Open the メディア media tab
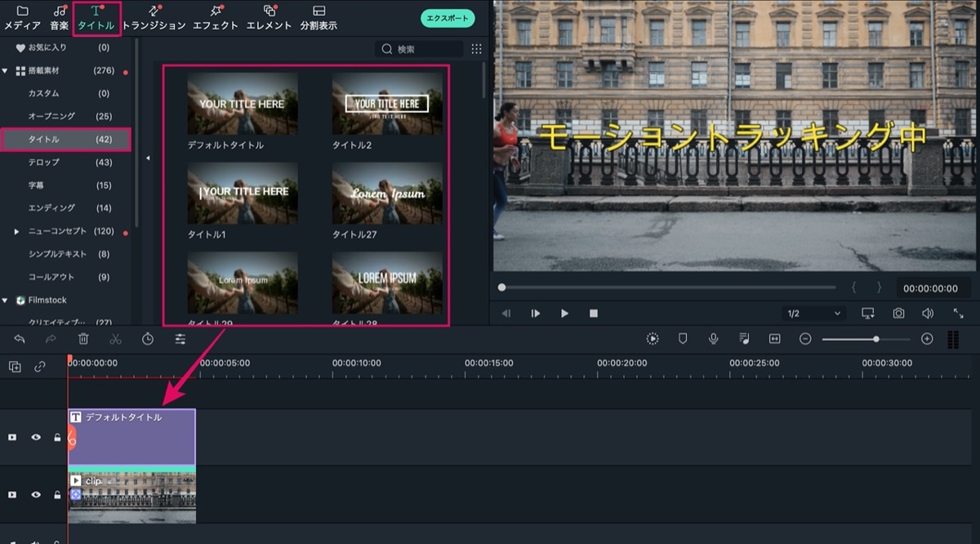980x544 pixels. point(22,17)
